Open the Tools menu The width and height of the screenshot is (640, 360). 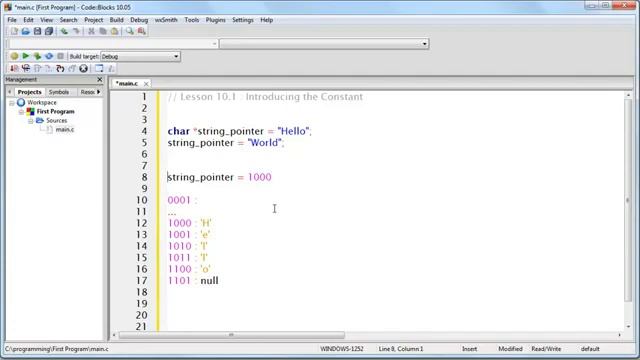click(191, 20)
